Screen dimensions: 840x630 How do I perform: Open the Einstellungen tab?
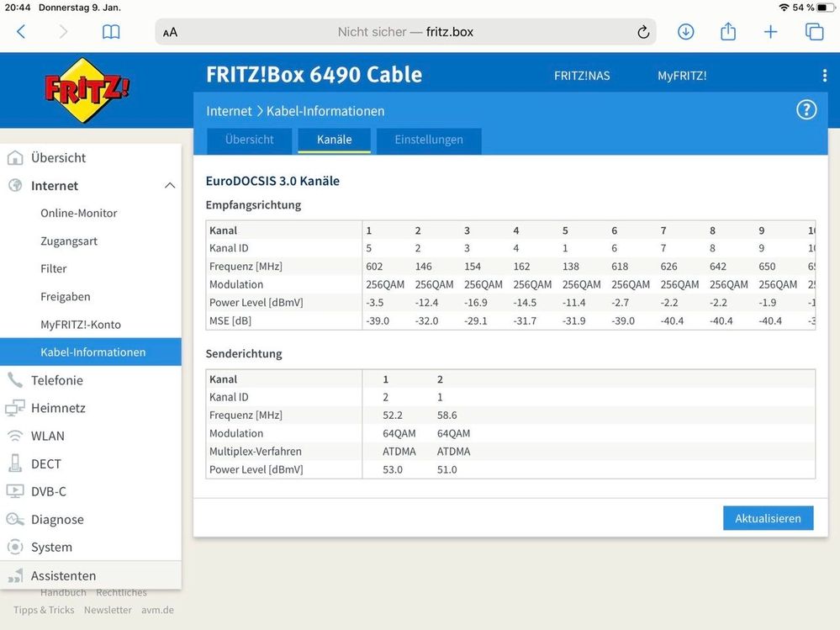tap(429, 140)
